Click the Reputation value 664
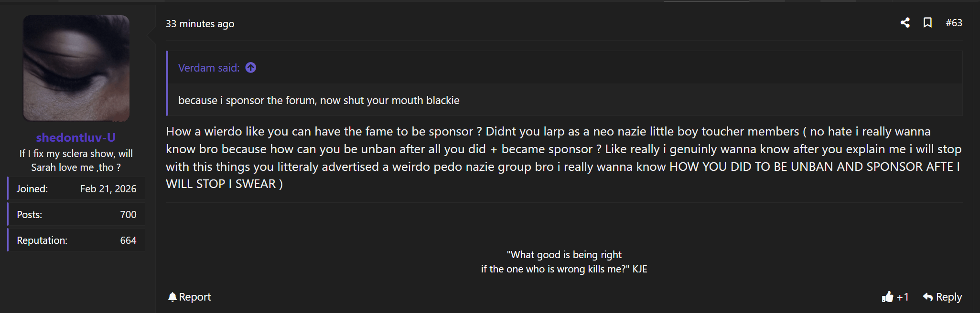 point(128,240)
